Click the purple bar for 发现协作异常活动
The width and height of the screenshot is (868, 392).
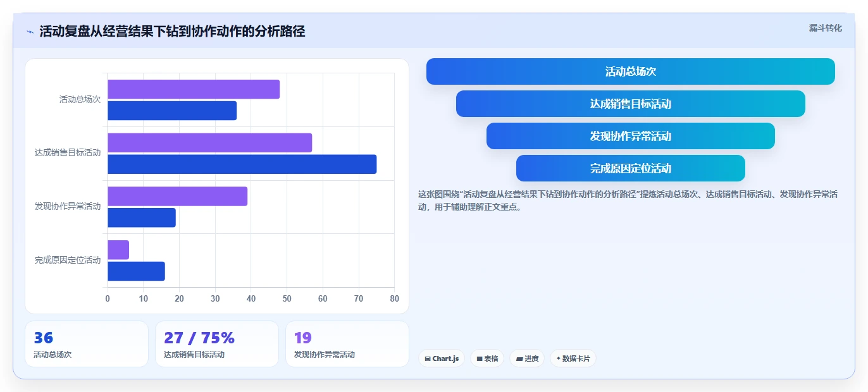(177, 196)
